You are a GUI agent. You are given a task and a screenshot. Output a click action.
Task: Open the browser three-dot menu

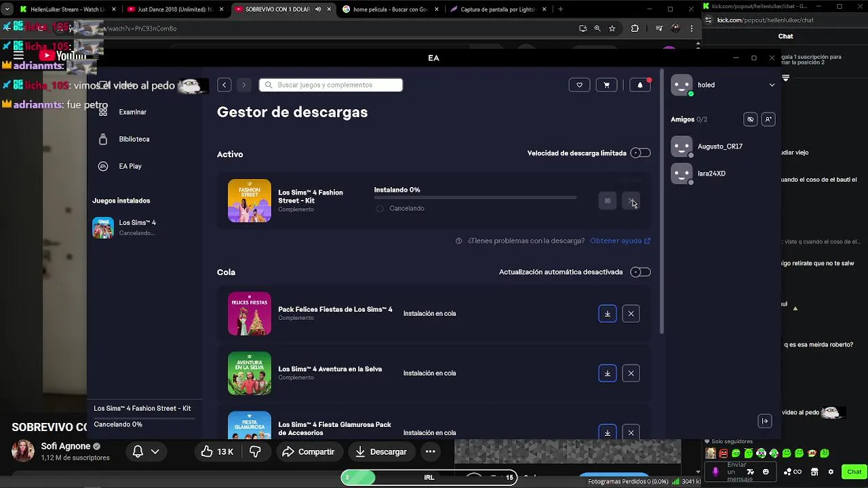(692, 28)
